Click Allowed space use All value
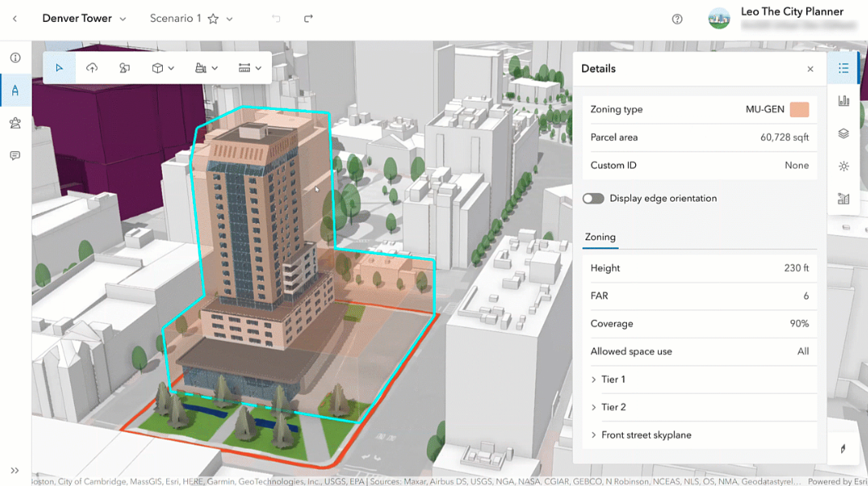The height and width of the screenshot is (486, 868). (x=803, y=352)
